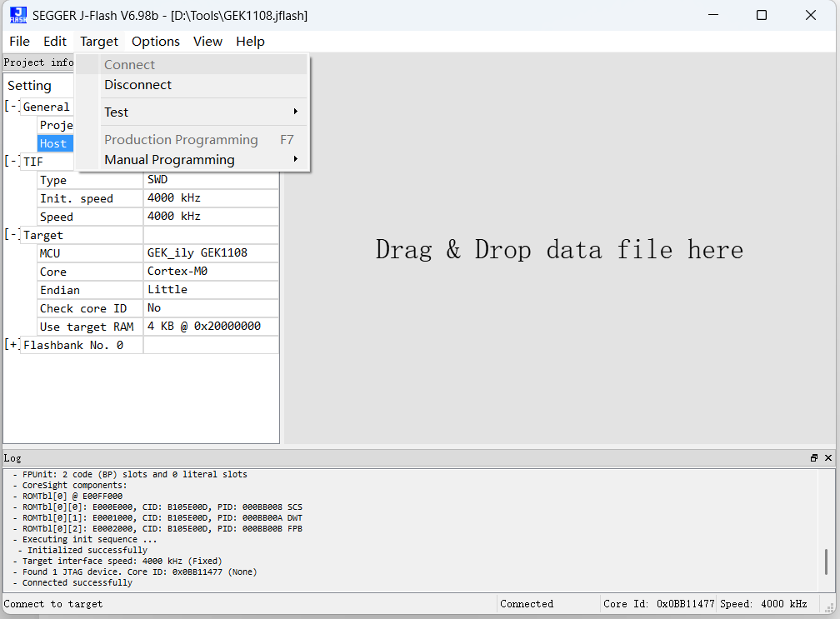Select the Core setting row
Screen dimensions: 840x619
coord(90,272)
